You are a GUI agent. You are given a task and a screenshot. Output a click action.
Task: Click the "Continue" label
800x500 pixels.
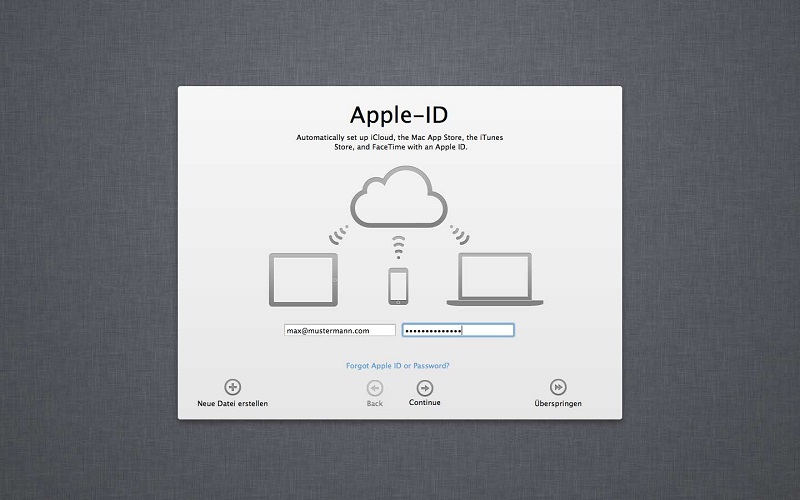pyautogui.click(x=424, y=403)
